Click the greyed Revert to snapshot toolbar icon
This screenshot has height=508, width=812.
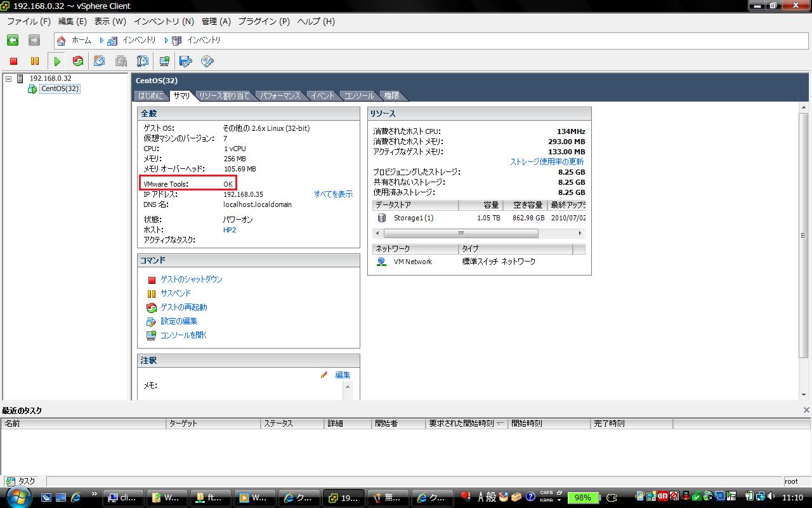tap(121, 61)
